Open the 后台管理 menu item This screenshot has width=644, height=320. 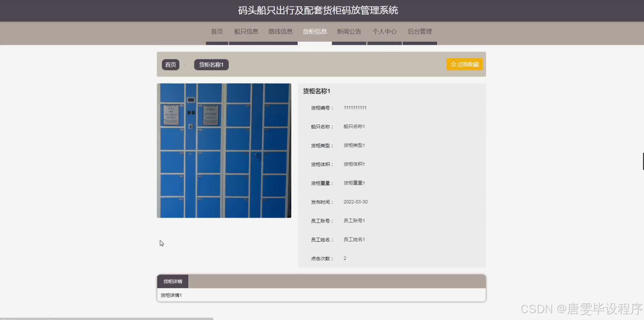pyautogui.click(x=420, y=32)
